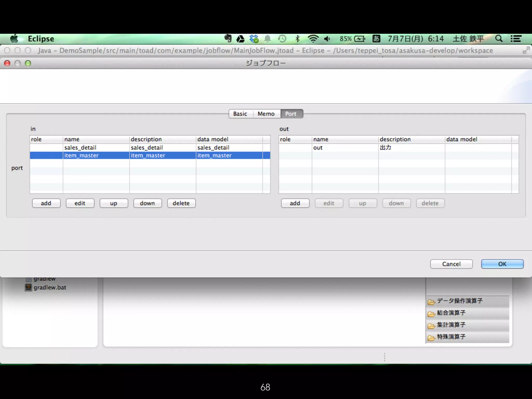The height and width of the screenshot is (399, 532).
Task: Open Notification Center list icon
Action: coord(516,39)
